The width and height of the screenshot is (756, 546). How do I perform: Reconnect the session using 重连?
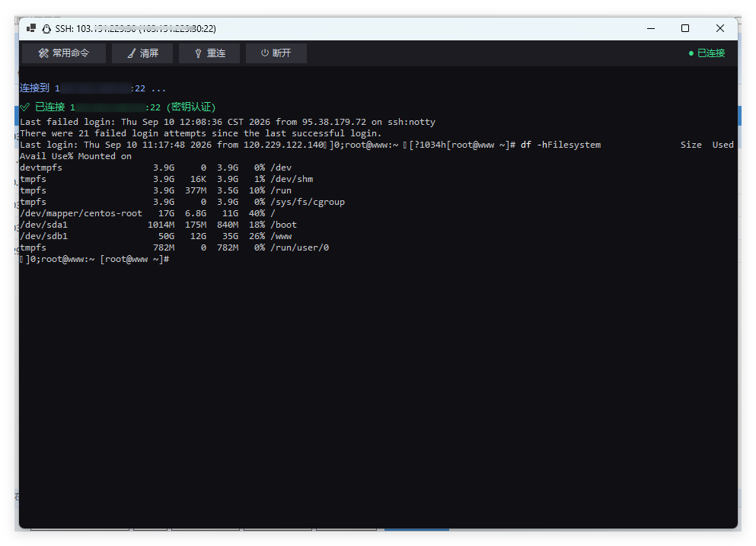coord(209,53)
